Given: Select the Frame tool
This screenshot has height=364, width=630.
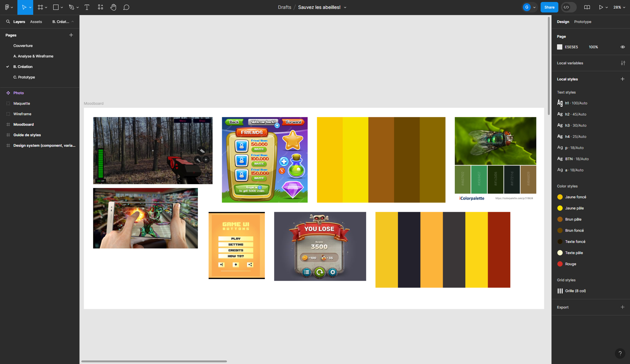Looking at the screenshot, I should (40, 7).
